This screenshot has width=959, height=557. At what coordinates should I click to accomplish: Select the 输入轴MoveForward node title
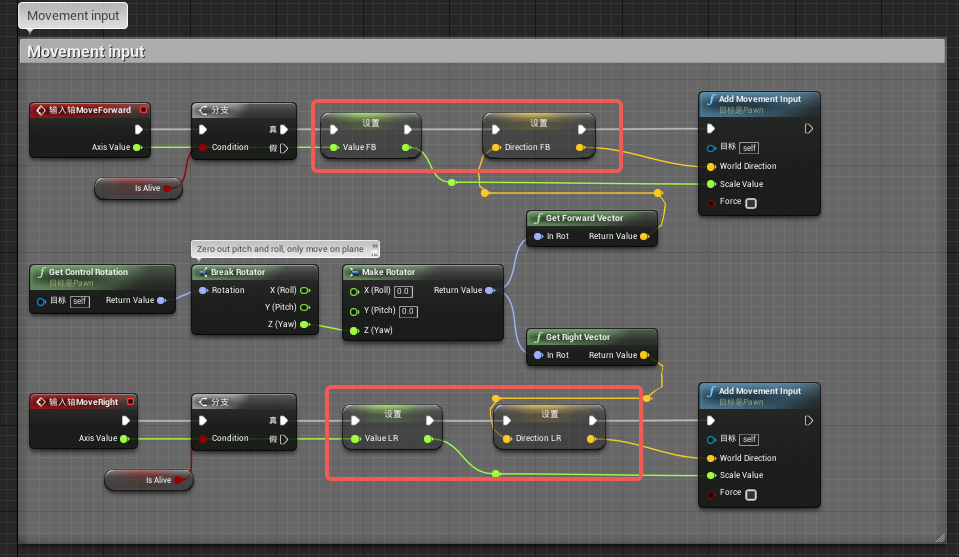point(90,110)
